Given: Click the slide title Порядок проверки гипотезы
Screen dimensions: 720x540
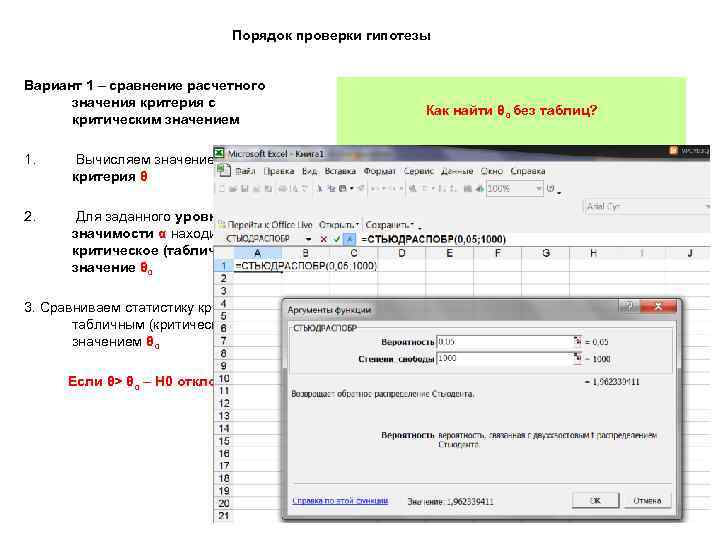Looking at the screenshot, I should point(332,35).
